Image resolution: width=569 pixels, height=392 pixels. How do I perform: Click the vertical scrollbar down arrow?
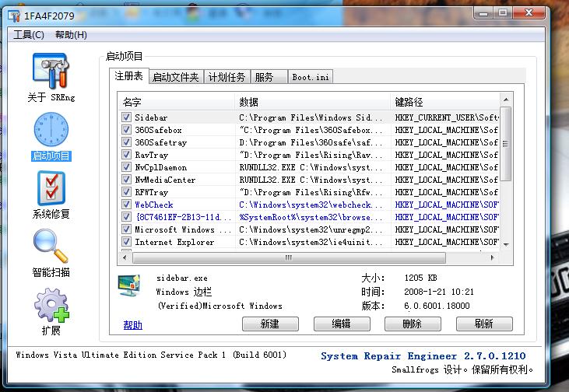coord(506,244)
